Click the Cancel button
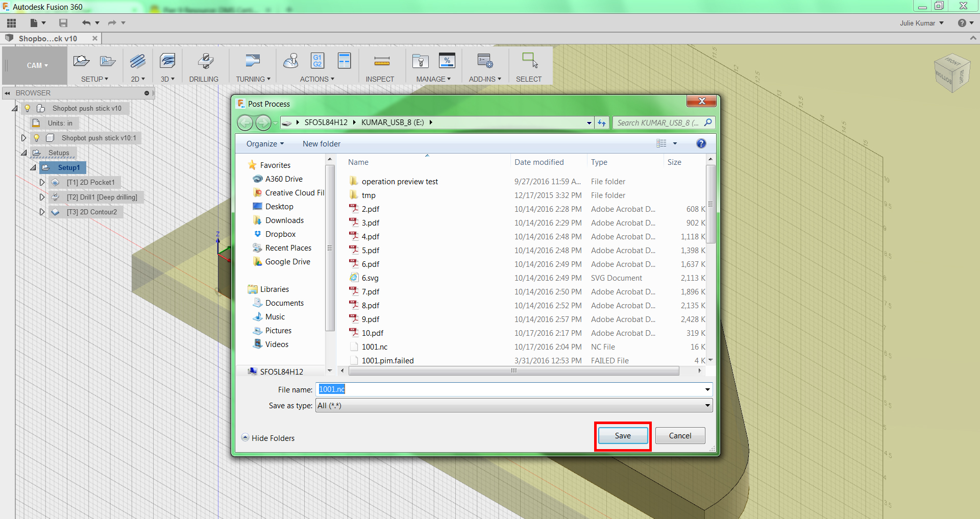Viewport: 980px width, 519px height. pyautogui.click(x=680, y=436)
